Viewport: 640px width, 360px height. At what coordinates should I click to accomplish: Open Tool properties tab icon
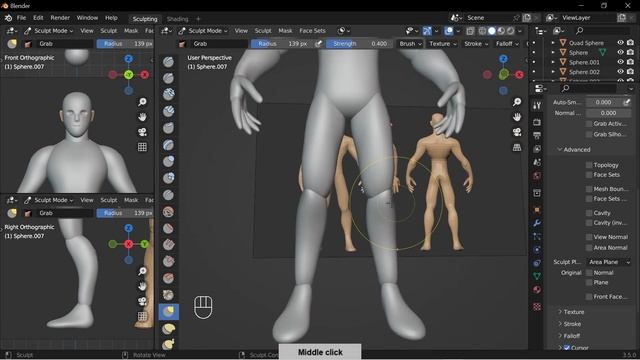pyautogui.click(x=537, y=106)
